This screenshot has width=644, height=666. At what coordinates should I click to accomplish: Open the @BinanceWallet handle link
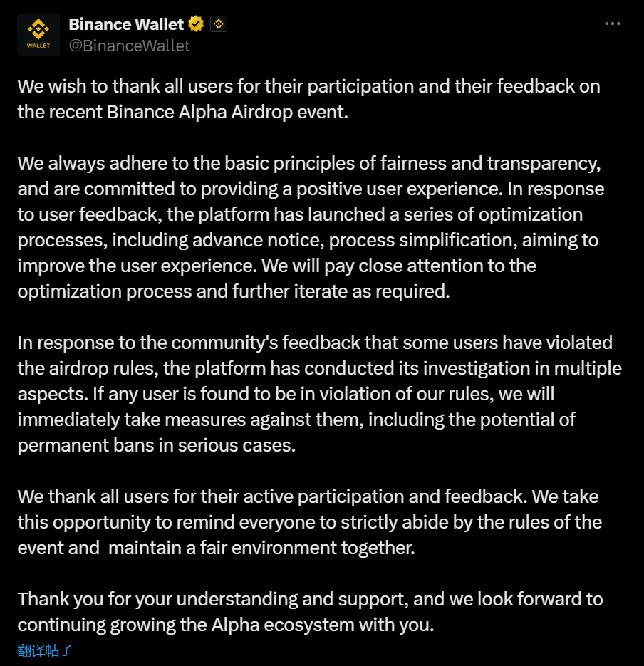[x=129, y=46]
